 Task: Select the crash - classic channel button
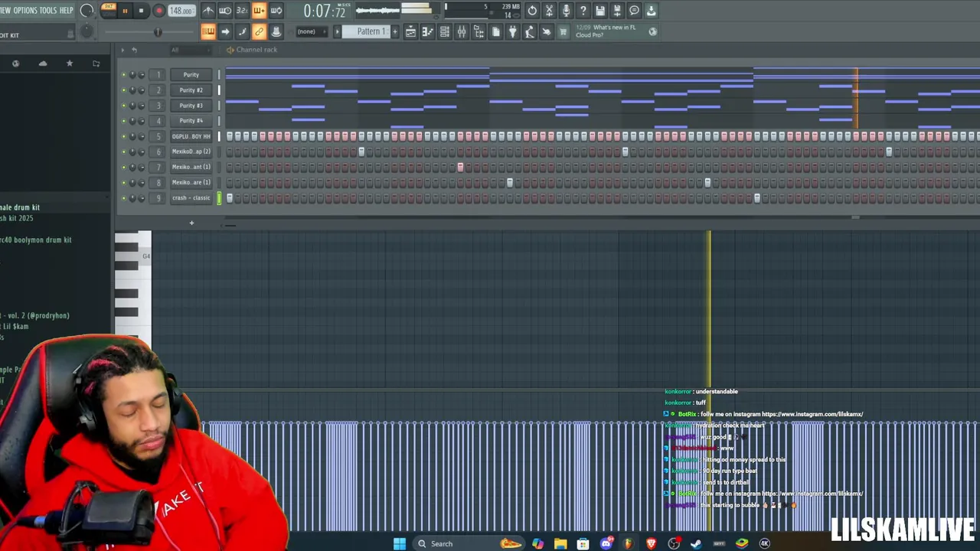[191, 198]
